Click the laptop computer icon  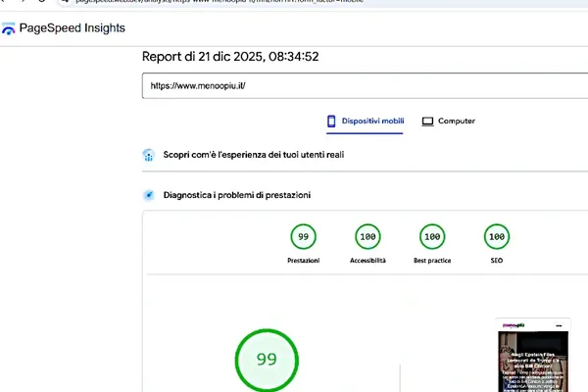point(427,122)
